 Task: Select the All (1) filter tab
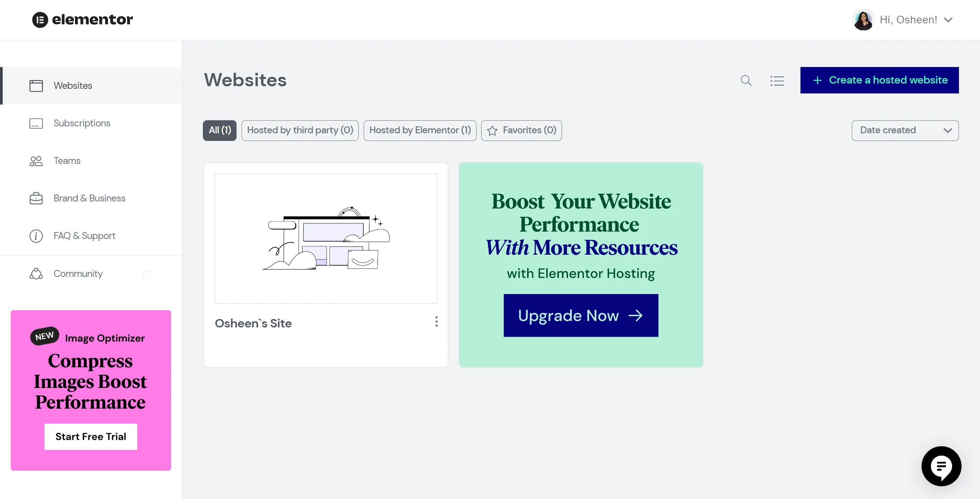220,131
